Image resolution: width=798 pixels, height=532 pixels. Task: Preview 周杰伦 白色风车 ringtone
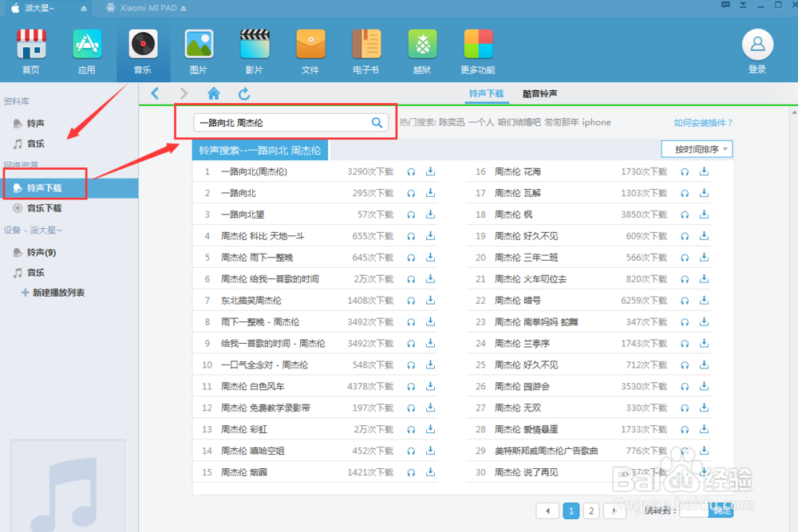pos(411,387)
